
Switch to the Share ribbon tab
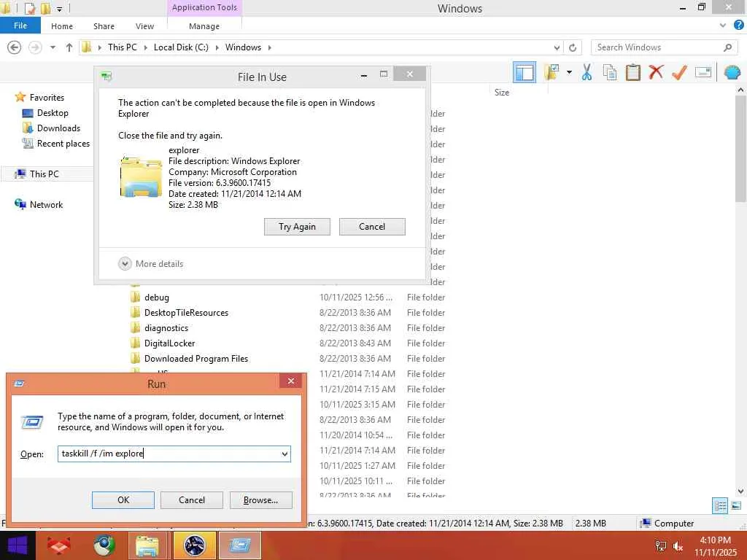coord(104,26)
